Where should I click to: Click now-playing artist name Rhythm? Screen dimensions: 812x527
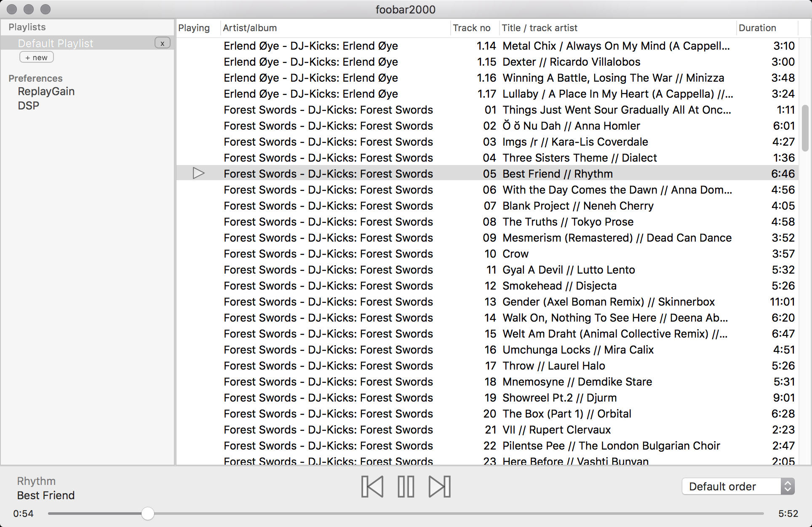pos(36,481)
